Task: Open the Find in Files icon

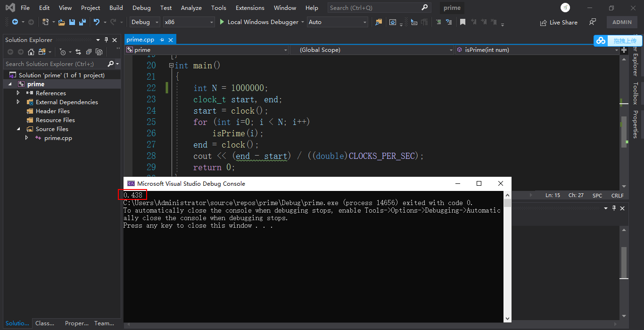Action: point(379,22)
